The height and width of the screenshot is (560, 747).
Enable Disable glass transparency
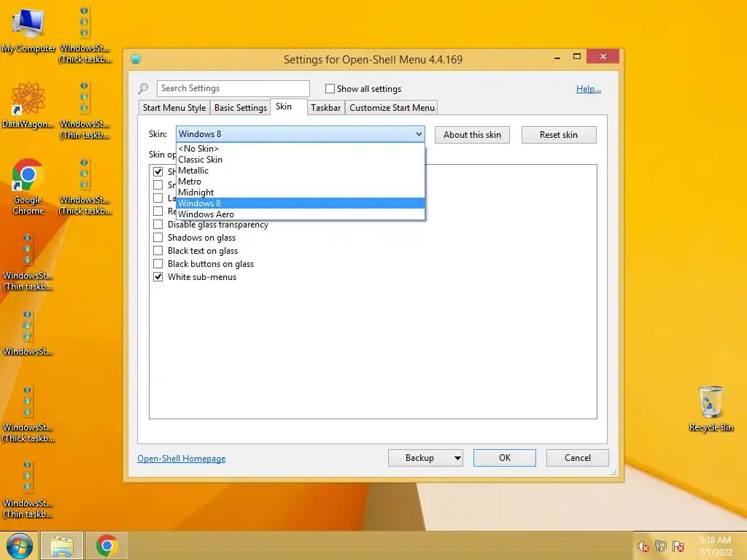pyautogui.click(x=158, y=225)
